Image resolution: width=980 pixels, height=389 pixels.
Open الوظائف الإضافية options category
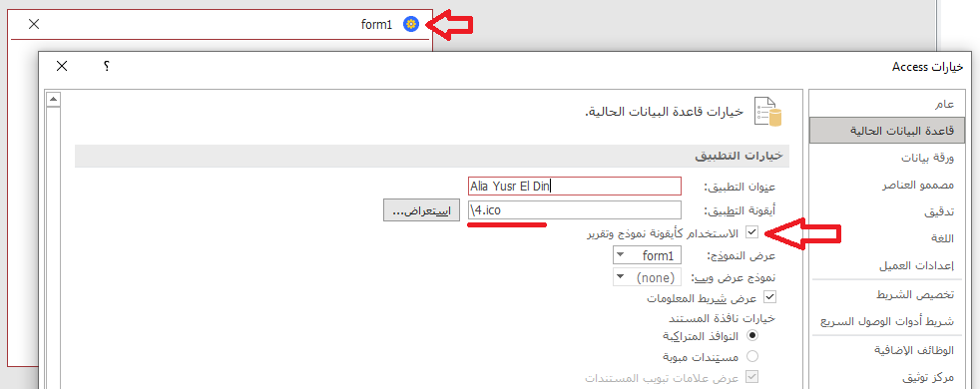887,350
